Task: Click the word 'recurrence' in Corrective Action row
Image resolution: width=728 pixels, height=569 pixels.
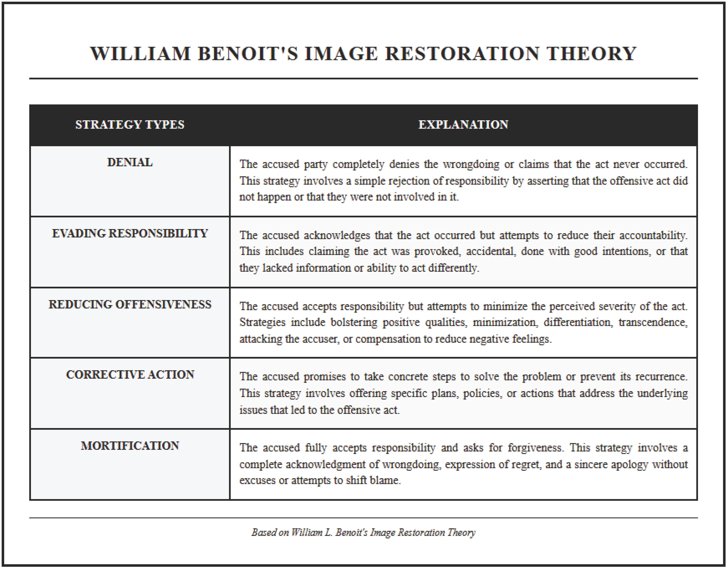Action: tap(661, 377)
